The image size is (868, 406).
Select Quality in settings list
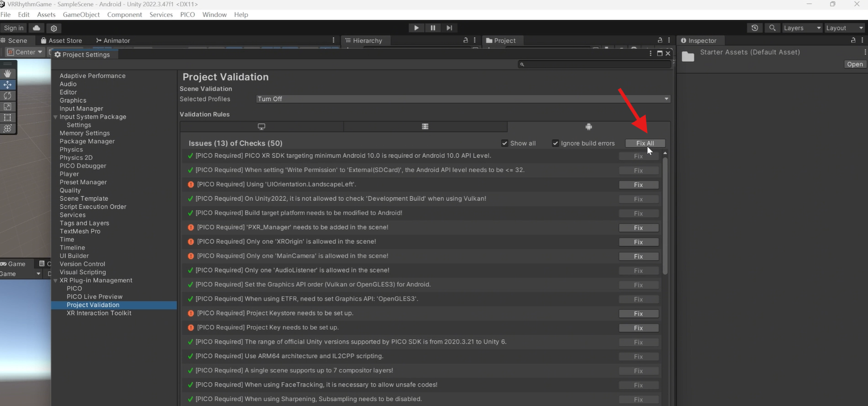tap(70, 190)
